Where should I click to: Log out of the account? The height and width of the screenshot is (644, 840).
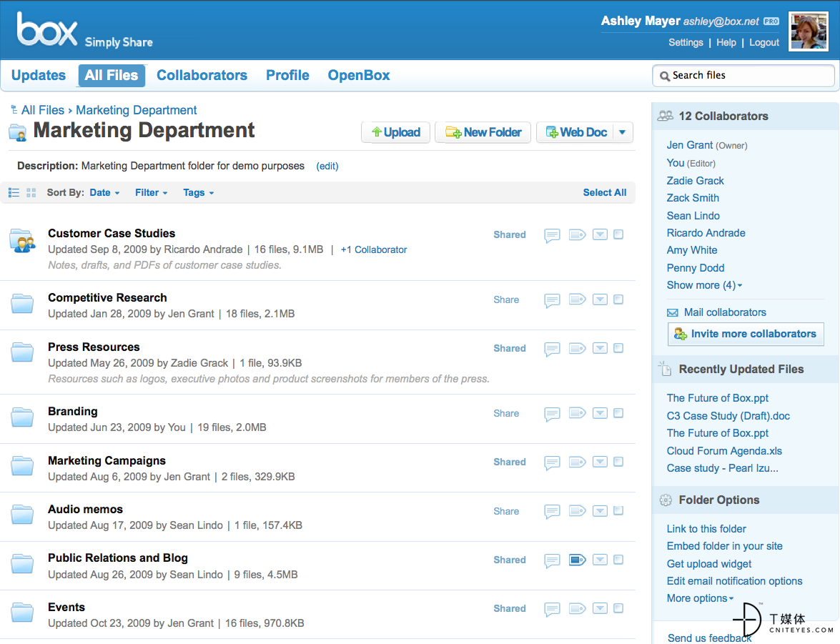[x=764, y=43]
